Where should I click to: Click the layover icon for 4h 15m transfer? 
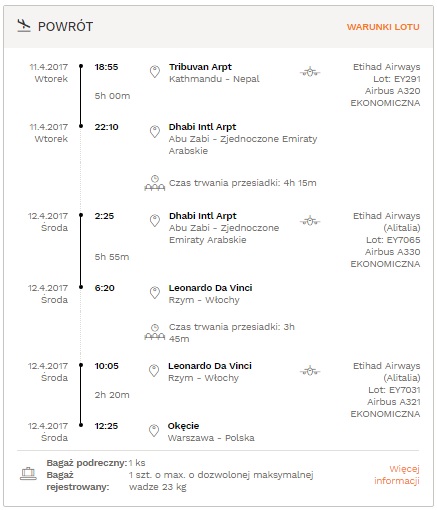[155, 183]
